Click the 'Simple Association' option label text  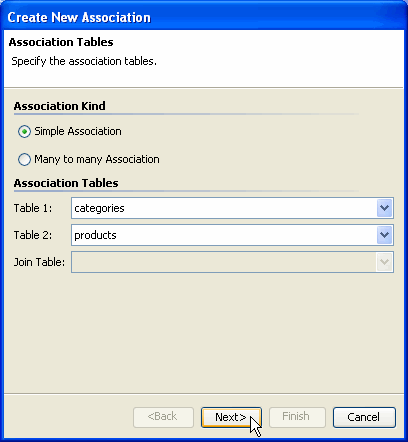click(x=78, y=131)
